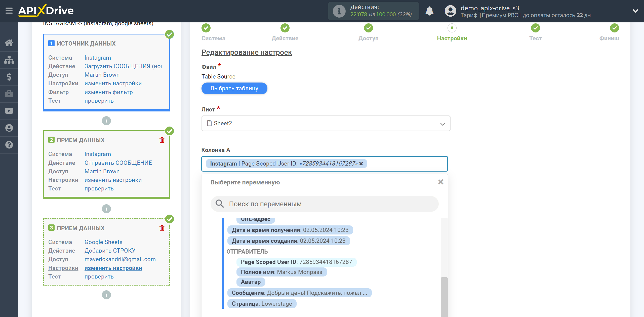Add a step after receiver block 2
The width and height of the screenshot is (644, 317).
pyautogui.click(x=106, y=209)
